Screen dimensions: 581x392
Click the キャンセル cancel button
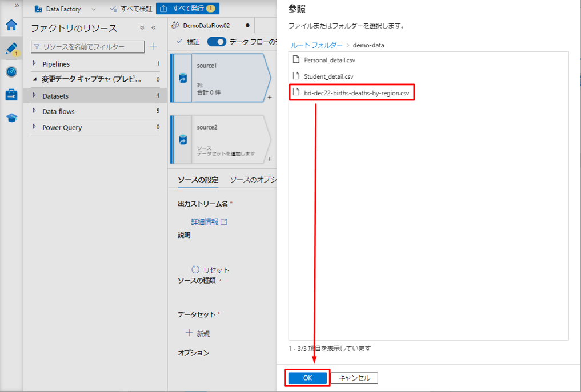coord(355,378)
